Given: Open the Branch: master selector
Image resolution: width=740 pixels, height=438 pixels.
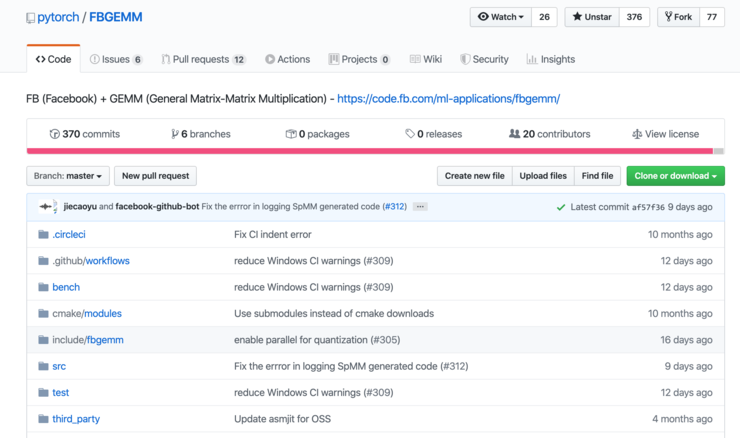Looking at the screenshot, I should [68, 176].
